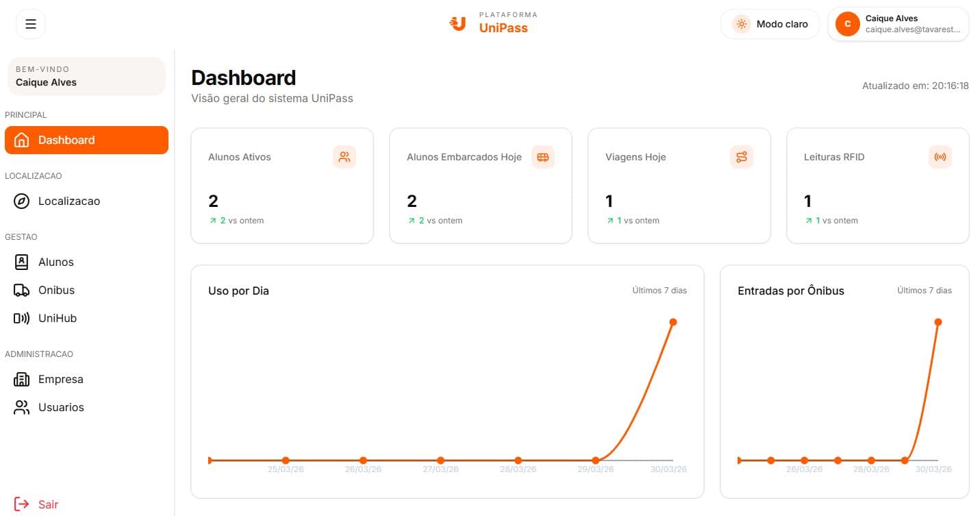Click the Alunos Embarcados Hoje card title
This screenshot has height=516, width=980.
[464, 157]
